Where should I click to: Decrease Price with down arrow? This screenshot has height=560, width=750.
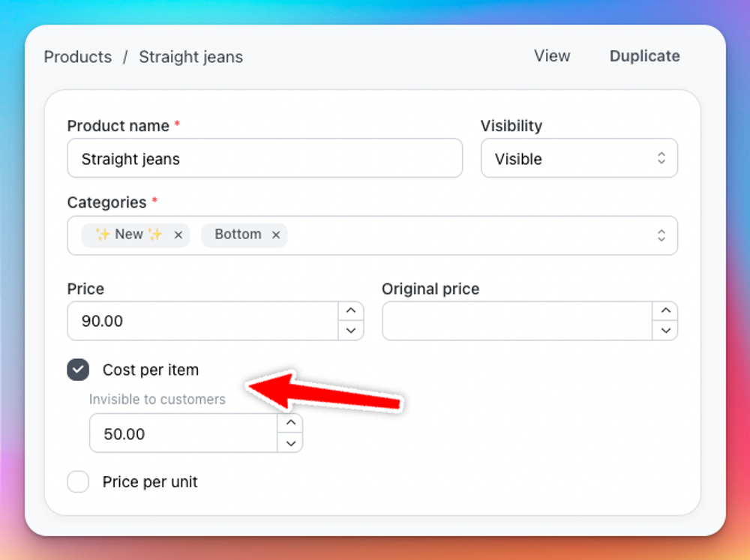coord(350,331)
